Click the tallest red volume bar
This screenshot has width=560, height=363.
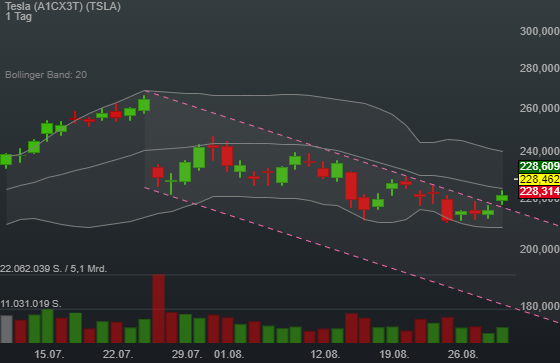click(x=159, y=309)
